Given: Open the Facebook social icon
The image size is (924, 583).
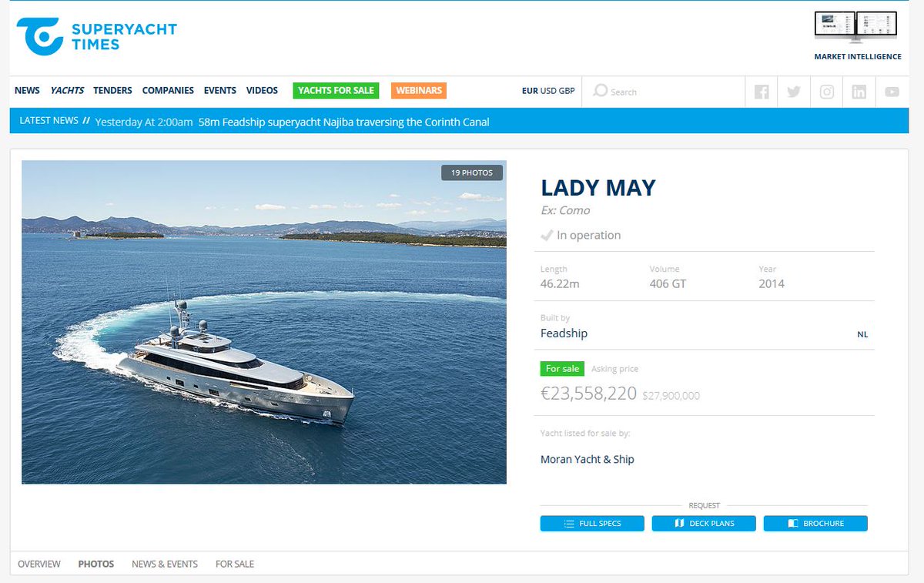Looking at the screenshot, I should tap(762, 92).
